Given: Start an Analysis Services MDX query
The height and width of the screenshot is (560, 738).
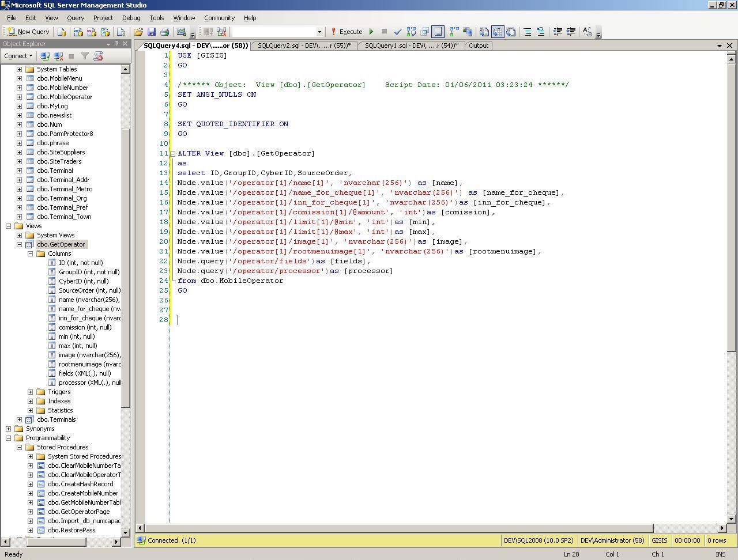Looking at the screenshot, I should [x=77, y=32].
